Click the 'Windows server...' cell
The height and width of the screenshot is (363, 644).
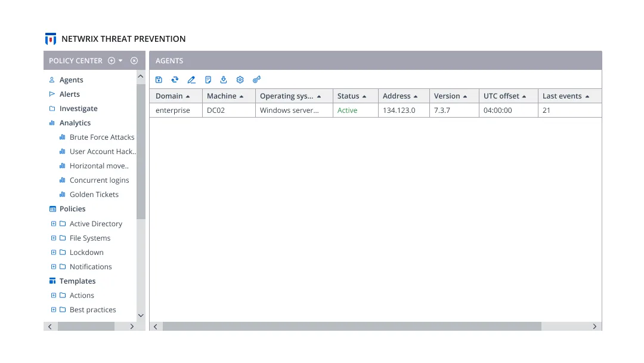pos(294,110)
